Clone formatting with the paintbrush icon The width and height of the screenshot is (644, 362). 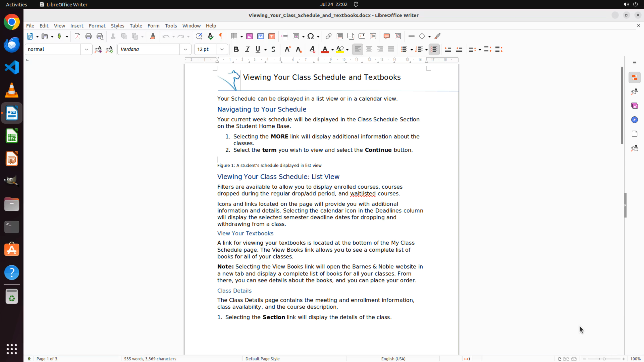(x=153, y=36)
